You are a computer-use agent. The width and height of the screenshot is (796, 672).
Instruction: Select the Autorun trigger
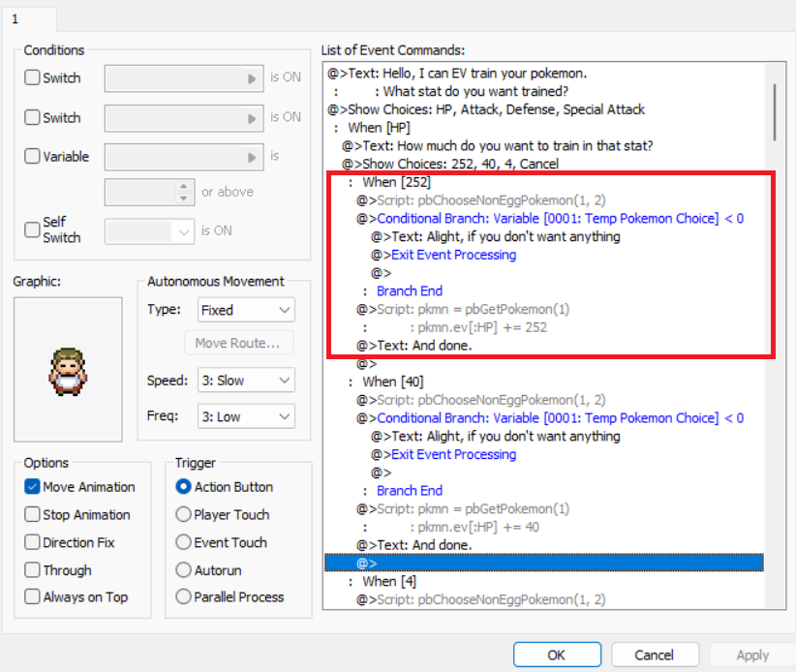183,570
